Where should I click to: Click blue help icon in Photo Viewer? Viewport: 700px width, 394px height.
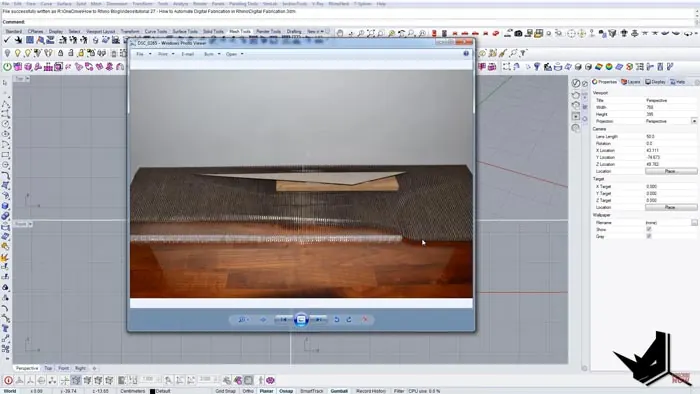(466, 54)
